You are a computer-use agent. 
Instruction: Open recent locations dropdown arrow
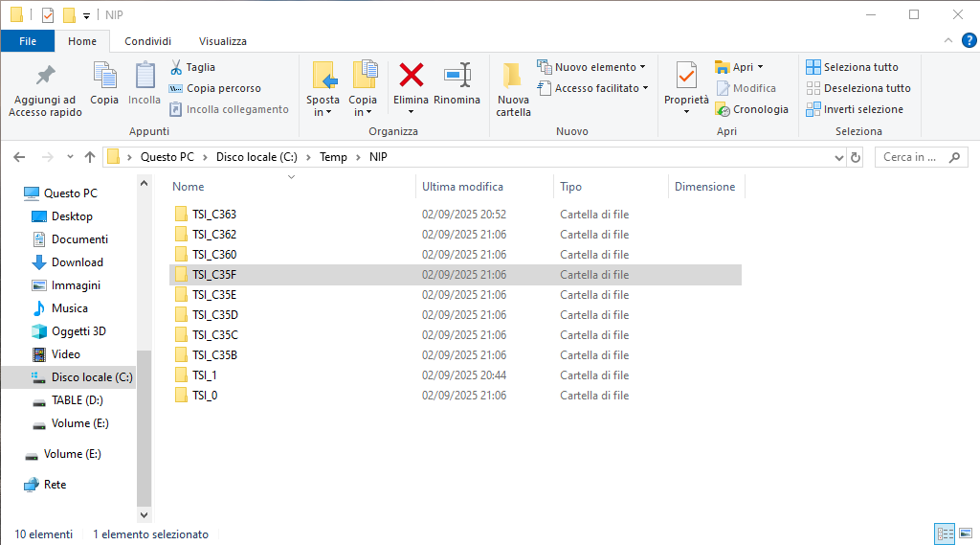point(70,157)
